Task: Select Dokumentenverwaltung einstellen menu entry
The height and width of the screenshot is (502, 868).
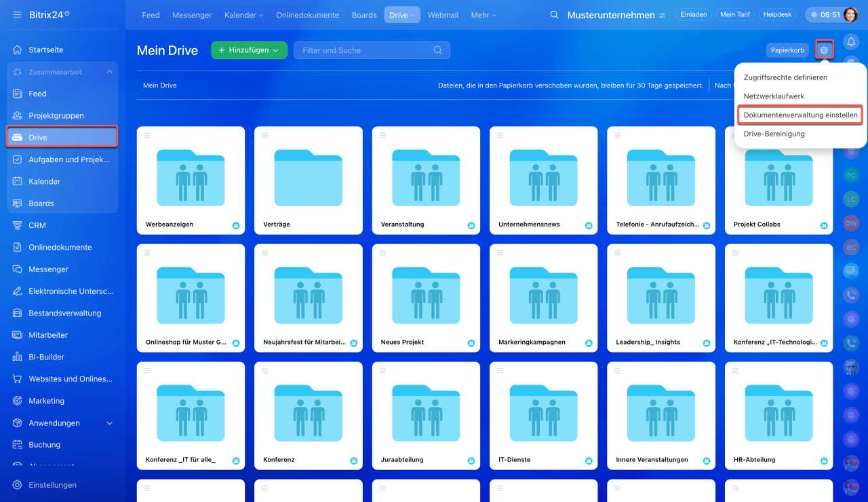Action: [x=800, y=115]
